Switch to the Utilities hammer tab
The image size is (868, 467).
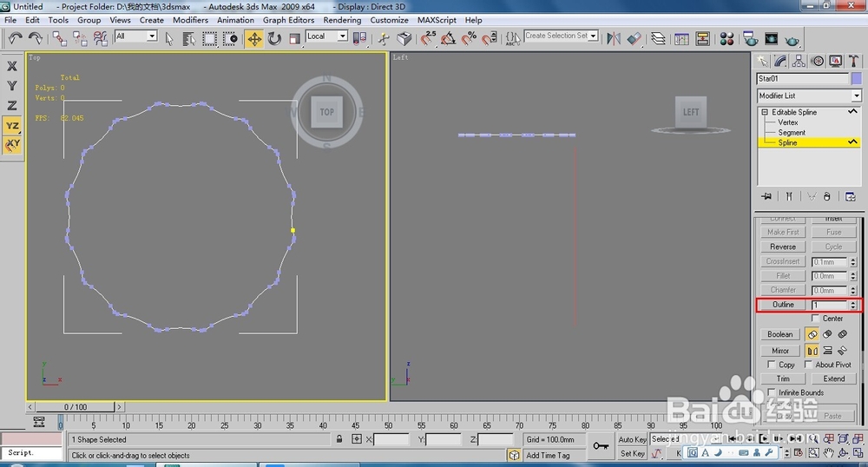click(x=853, y=61)
